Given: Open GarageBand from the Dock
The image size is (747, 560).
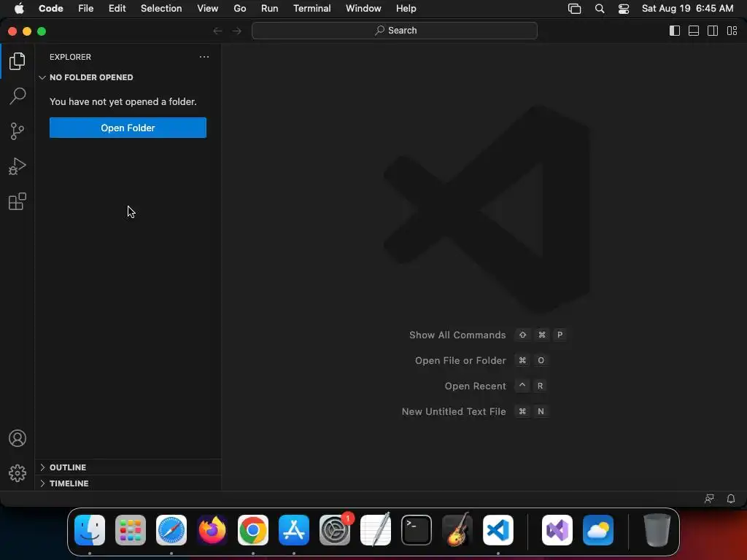Looking at the screenshot, I should 457,530.
